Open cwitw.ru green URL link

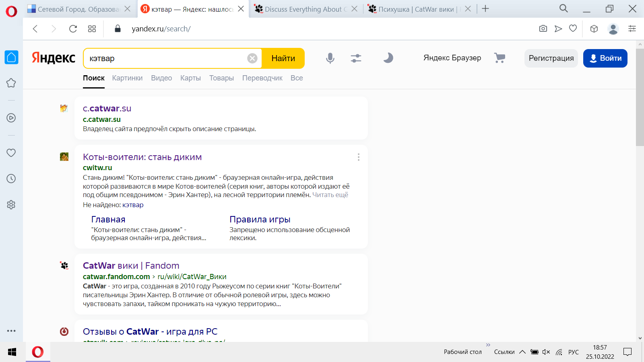97,168
